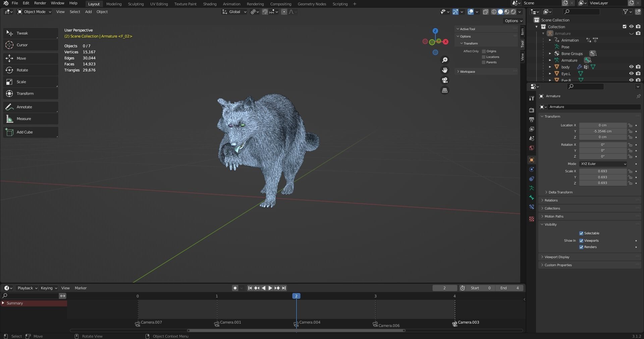Select the Add Cube tool

pyautogui.click(x=31, y=132)
